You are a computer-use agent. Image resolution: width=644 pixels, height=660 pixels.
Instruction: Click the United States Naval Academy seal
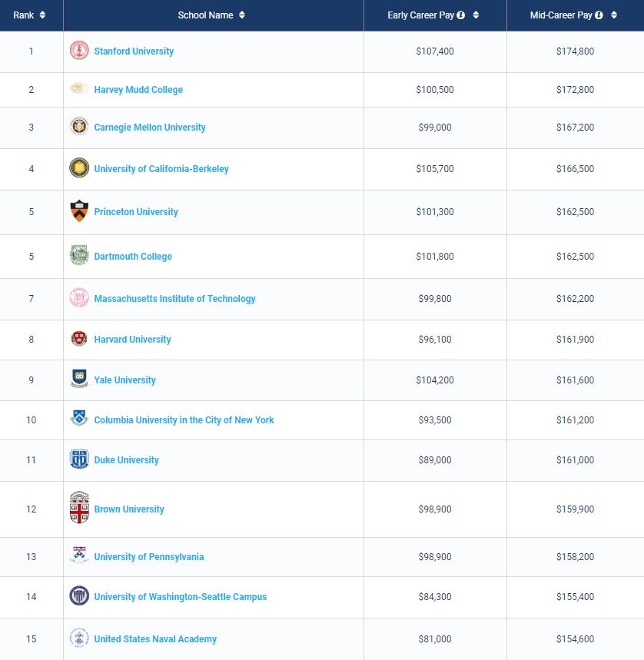(79, 638)
